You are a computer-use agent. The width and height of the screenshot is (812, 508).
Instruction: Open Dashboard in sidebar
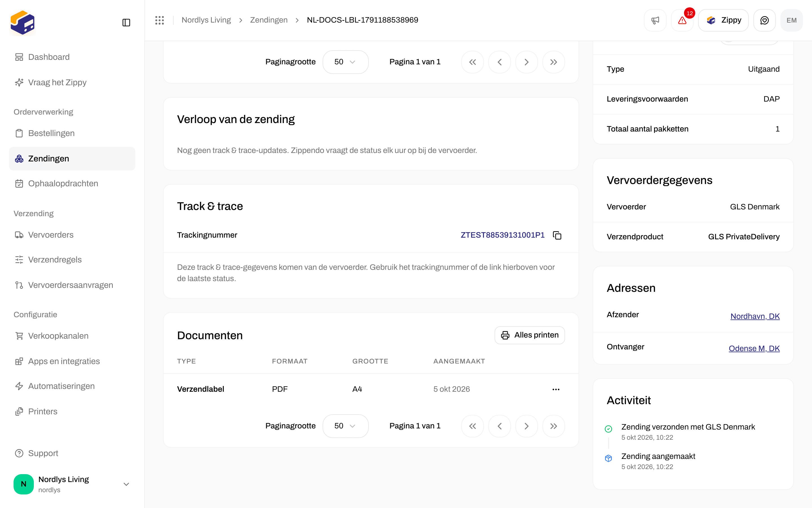pos(72,57)
